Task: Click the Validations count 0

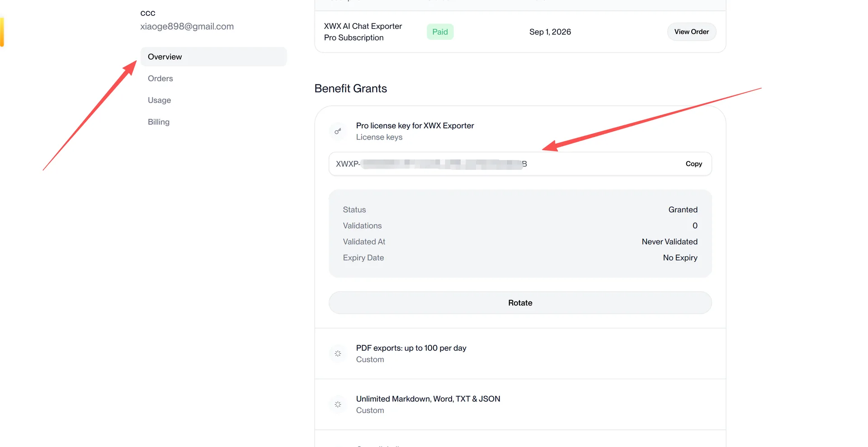Action: click(695, 226)
